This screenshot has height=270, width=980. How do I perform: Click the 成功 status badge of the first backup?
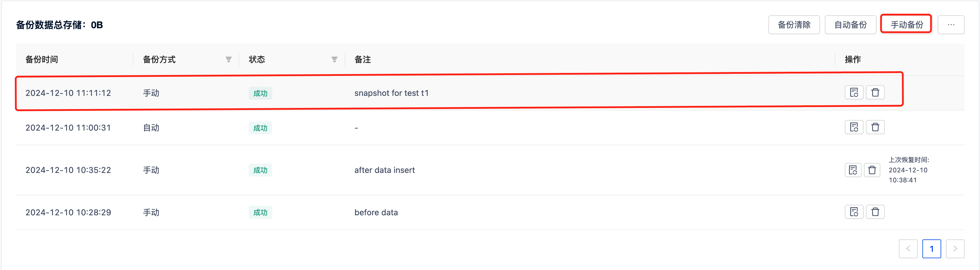click(x=260, y=93)
